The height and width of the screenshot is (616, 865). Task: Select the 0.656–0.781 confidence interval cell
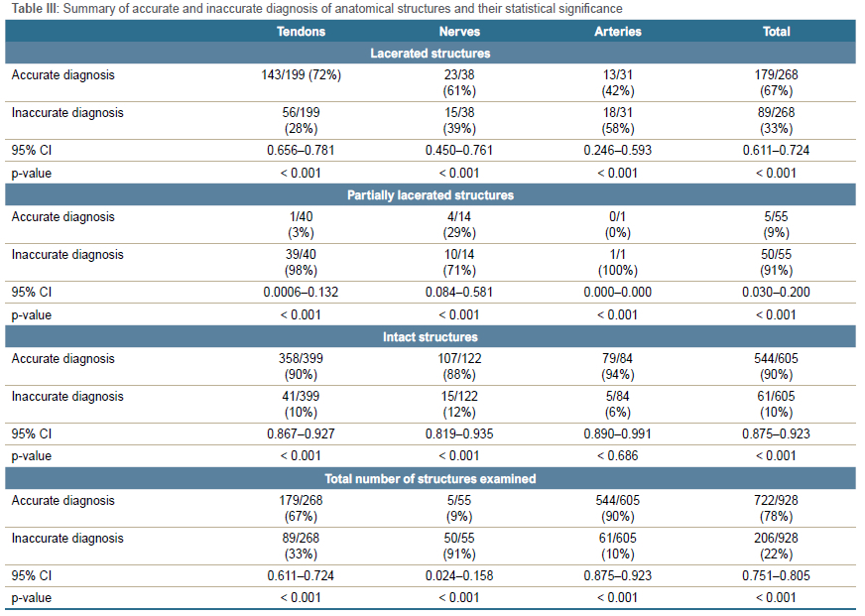(x=301, y=151)
